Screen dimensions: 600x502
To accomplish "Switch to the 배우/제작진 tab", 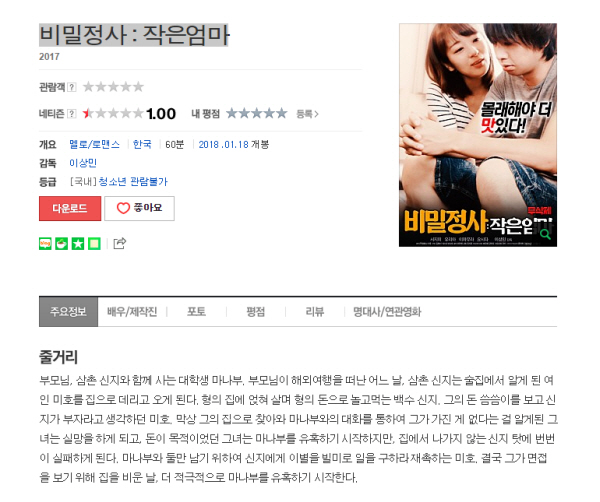I will tap(132, 312).
